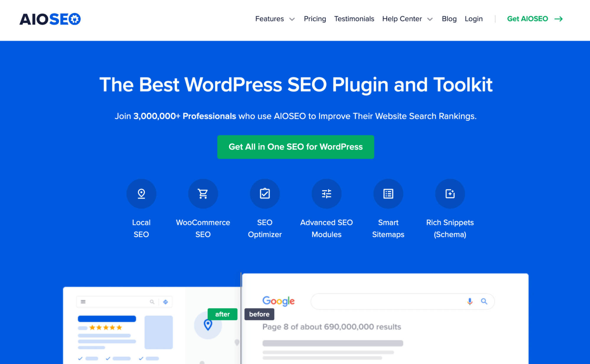Click the Page 8 of about 690,000,000 results text

332,327
